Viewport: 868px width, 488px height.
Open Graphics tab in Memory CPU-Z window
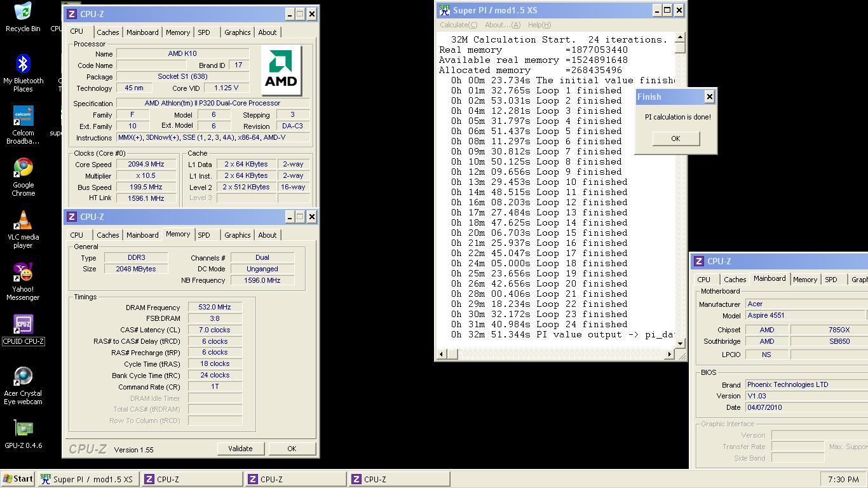(x=237, y=235)
